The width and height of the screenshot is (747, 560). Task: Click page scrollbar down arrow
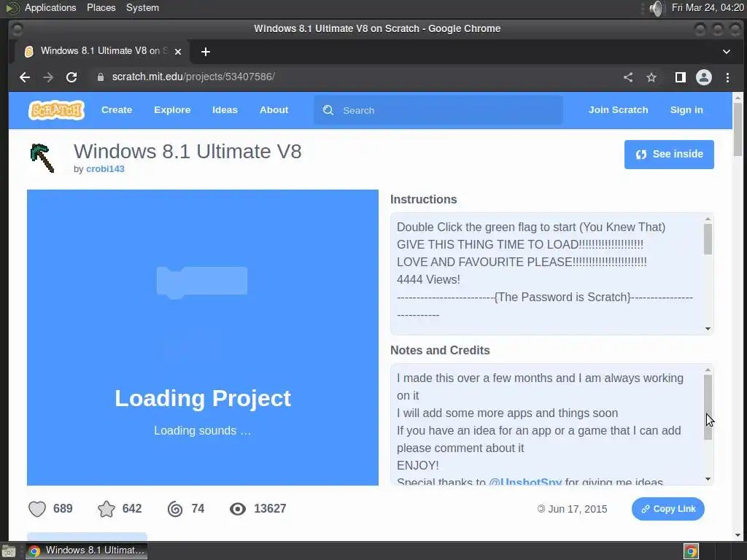pos(738,534)
